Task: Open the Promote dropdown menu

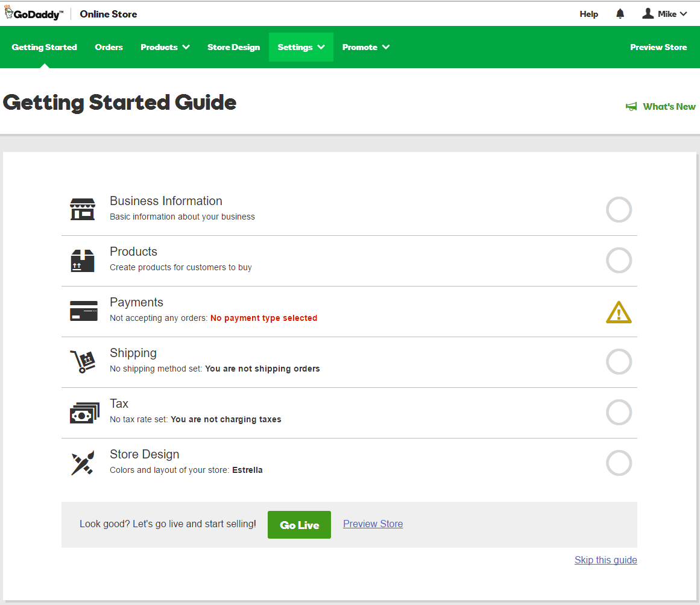Action: click(x=366, y=46)
